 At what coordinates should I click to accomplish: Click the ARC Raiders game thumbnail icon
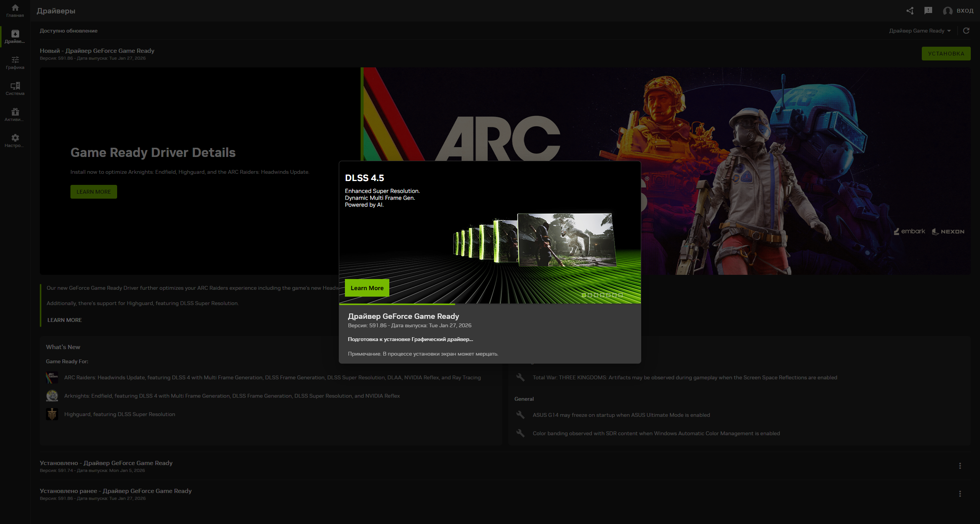click(x=52, y=377)
